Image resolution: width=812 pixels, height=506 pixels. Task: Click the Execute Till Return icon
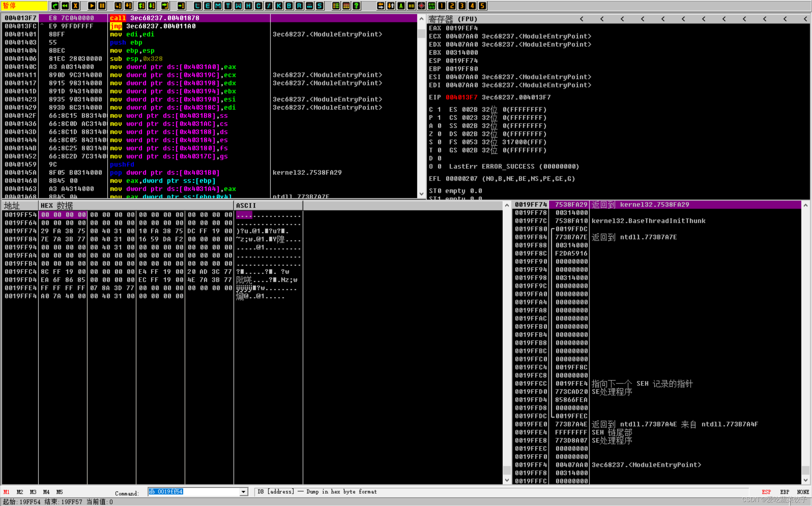click(x=165, y=5)
